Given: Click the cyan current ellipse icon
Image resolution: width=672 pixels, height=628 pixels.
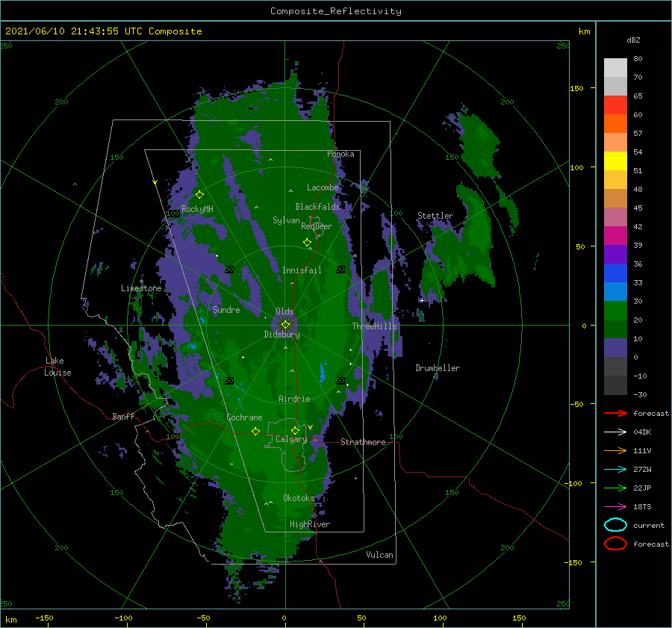Looking at the screenshot, I should (615, 525).
